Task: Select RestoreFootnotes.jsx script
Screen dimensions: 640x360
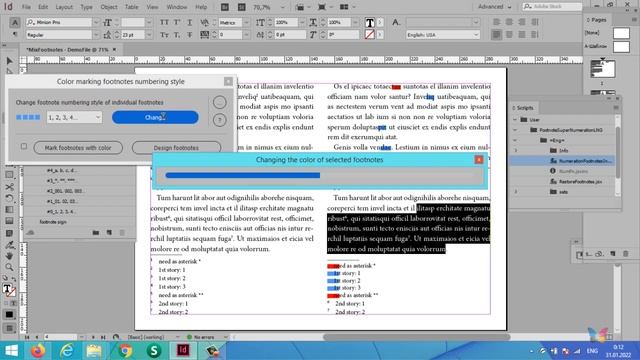Action: pos(580,182)
